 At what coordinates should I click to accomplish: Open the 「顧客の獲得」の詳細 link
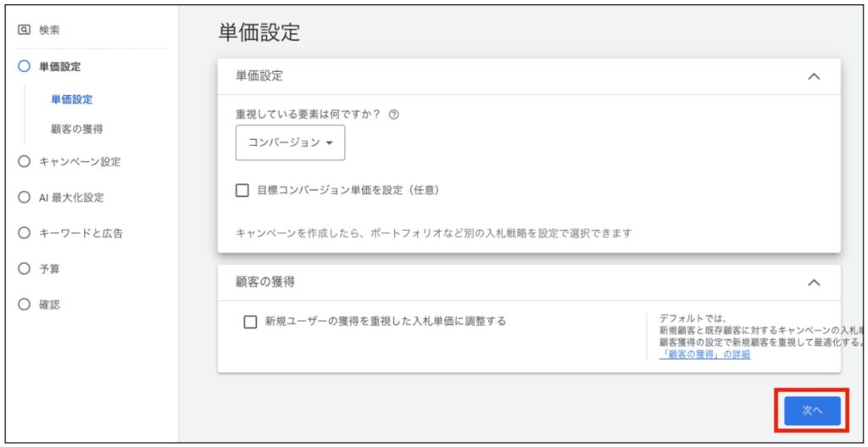pos(704,355)
